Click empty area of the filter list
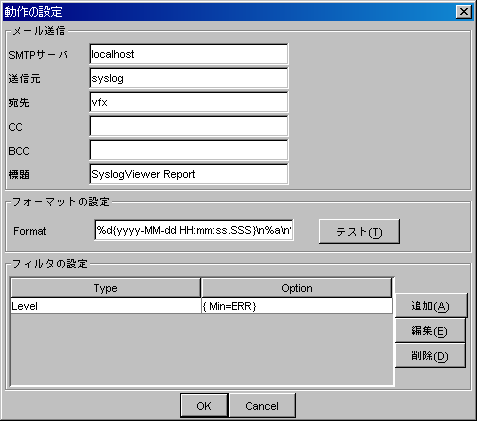This screenshot has width=477, height=421. (x=202, y=349)
